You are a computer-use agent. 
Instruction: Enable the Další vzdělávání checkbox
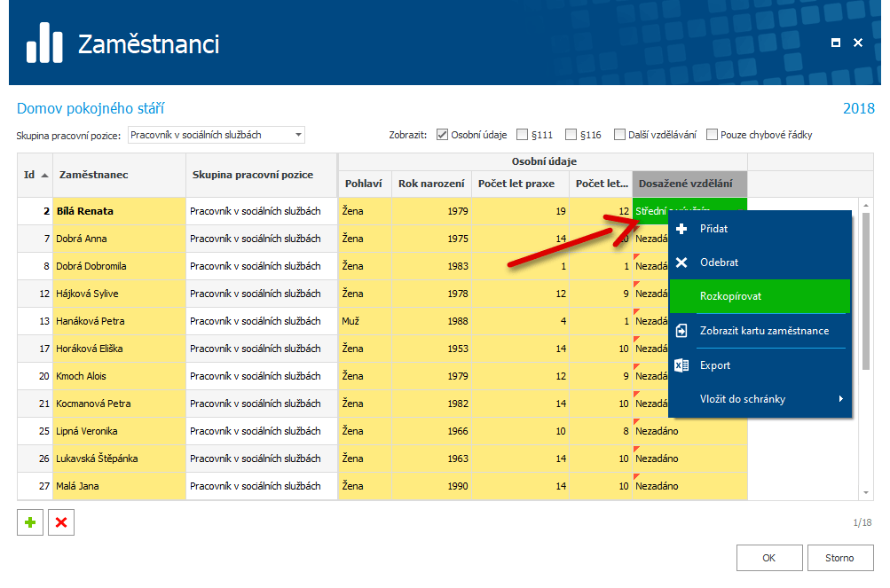[x=620, y=135]
